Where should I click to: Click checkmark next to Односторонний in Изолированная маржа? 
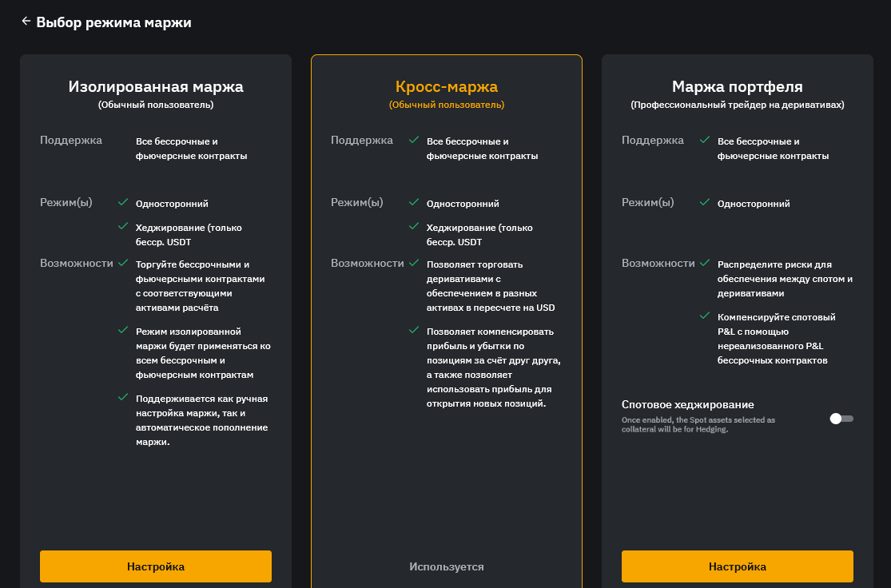123,203
